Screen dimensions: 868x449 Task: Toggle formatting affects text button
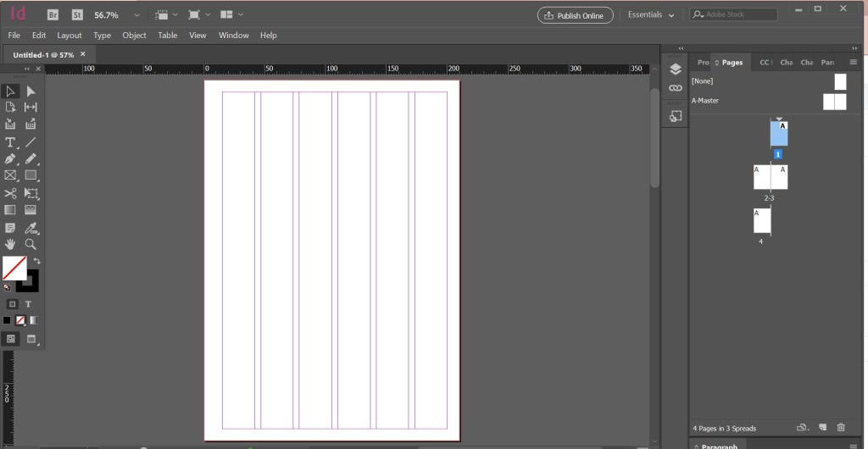pyautogui.click(x=28, y=303)
